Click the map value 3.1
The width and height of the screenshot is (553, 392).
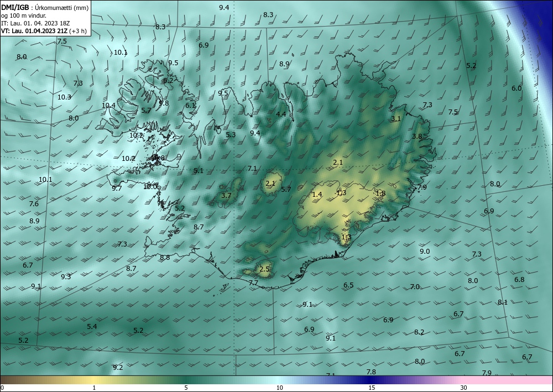click(x=396, y=119)
